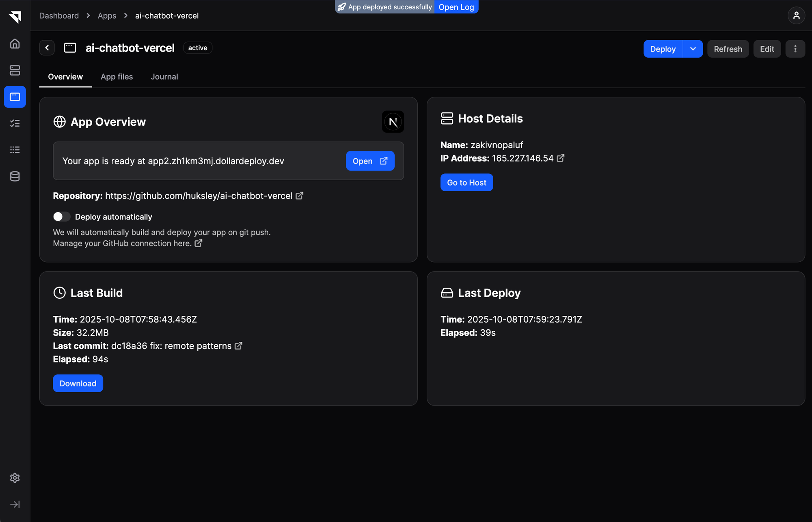Click the list icon in the sidebar
The height and width of the screenshot is (522, 812).
click(15, 150)
